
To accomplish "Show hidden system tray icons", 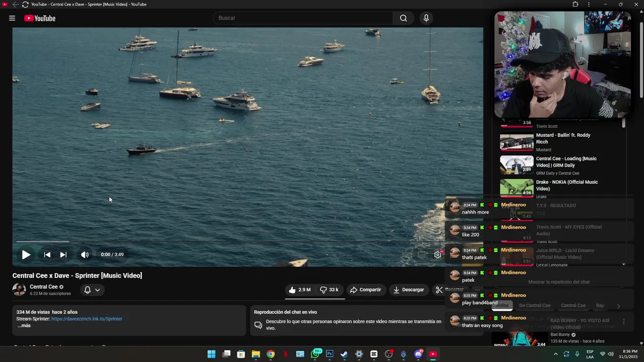I will (555, 354).
